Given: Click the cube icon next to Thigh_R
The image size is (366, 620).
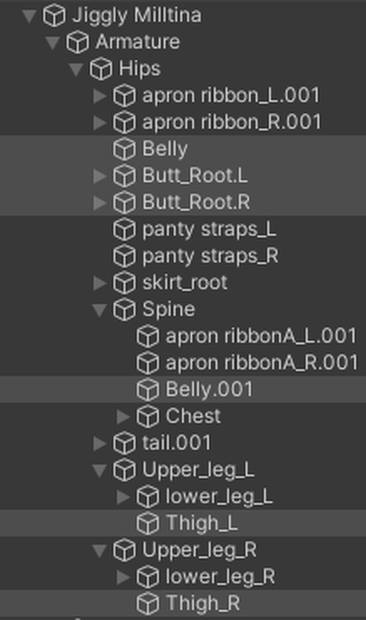Looking at the screenshot, I should point(148,604).
